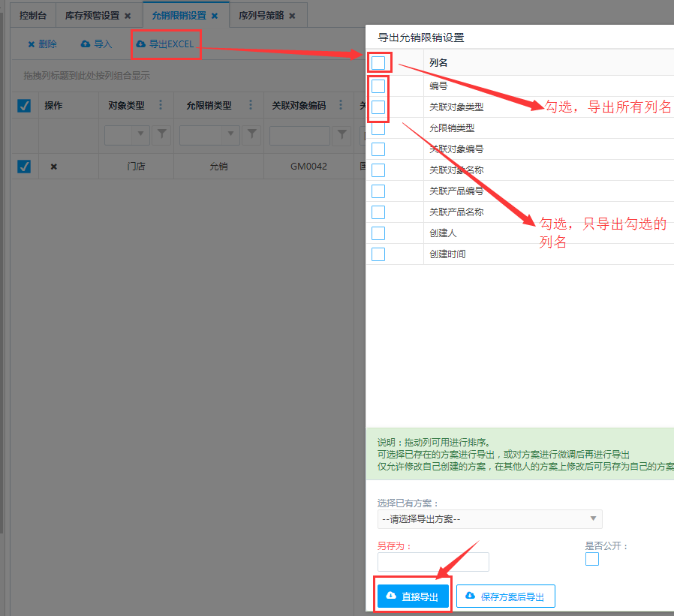Click the 直接导出 button

coord(413,596)
